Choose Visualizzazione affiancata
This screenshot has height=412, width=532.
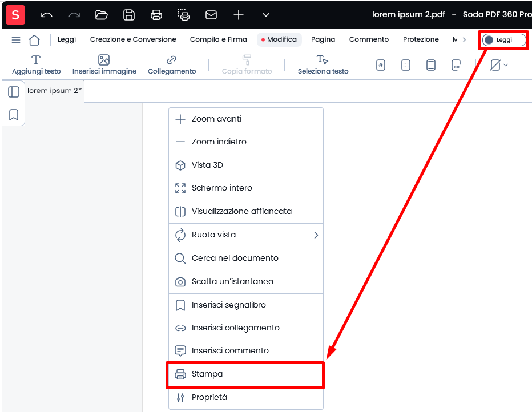tap(246, 212)
